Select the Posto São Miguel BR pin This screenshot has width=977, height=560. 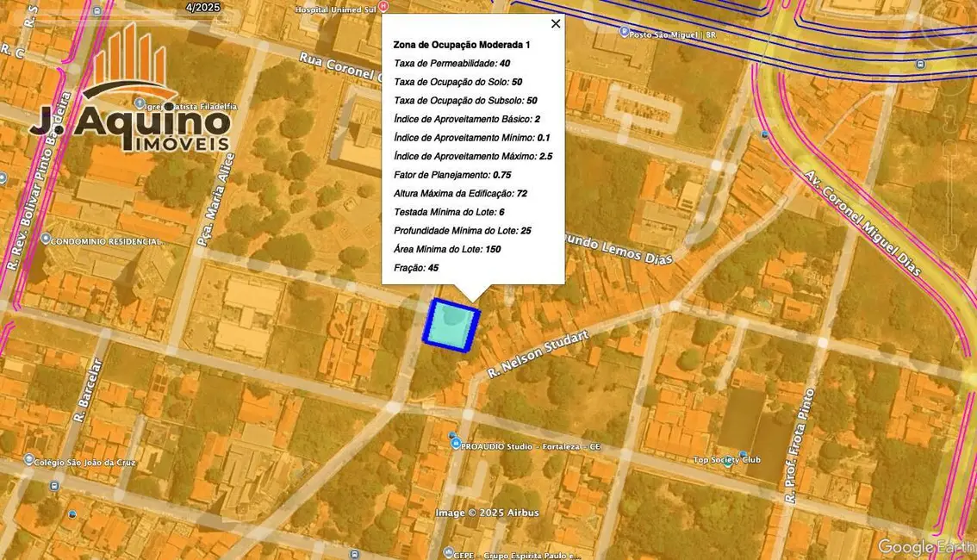[x=625, y=32]
